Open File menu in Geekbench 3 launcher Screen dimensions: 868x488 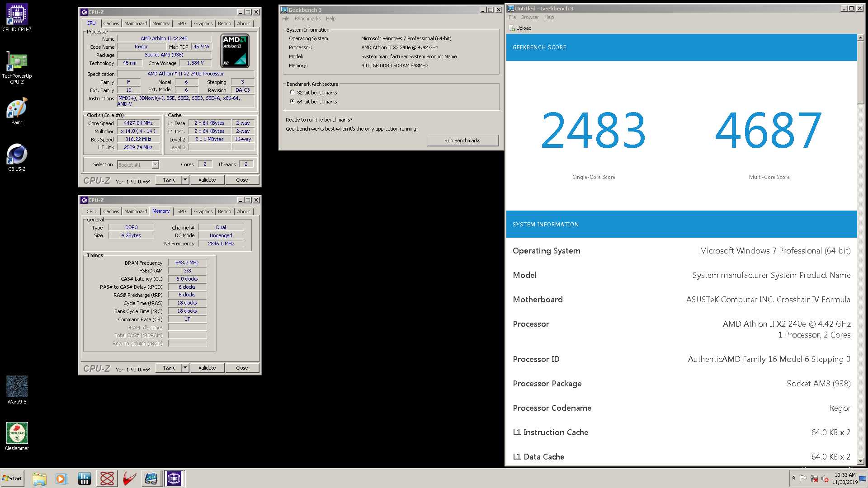point(286,19)
